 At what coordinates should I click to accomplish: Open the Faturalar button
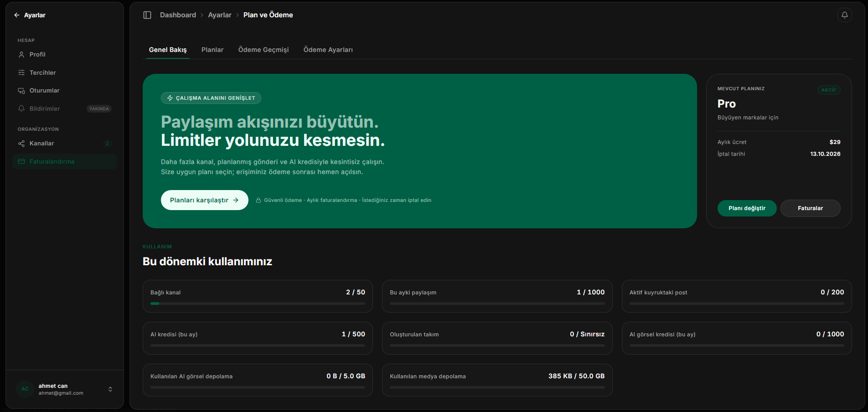(x=810, y=208)
